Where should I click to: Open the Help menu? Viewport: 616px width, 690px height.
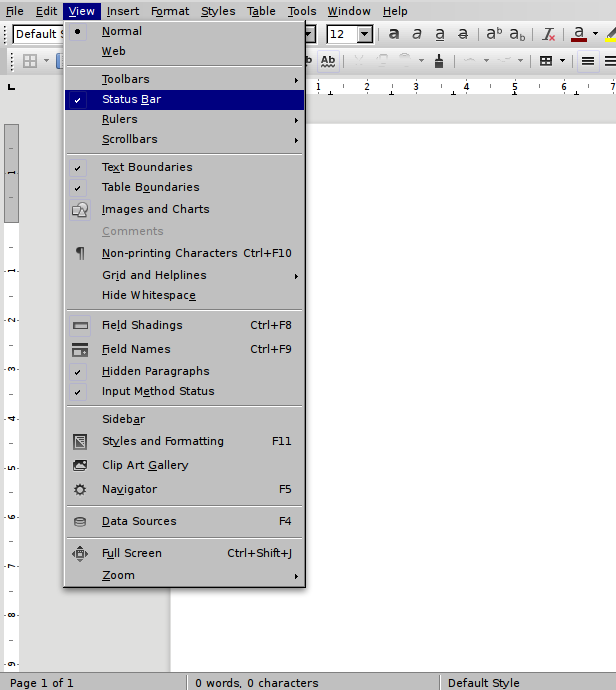coord(395,11)
